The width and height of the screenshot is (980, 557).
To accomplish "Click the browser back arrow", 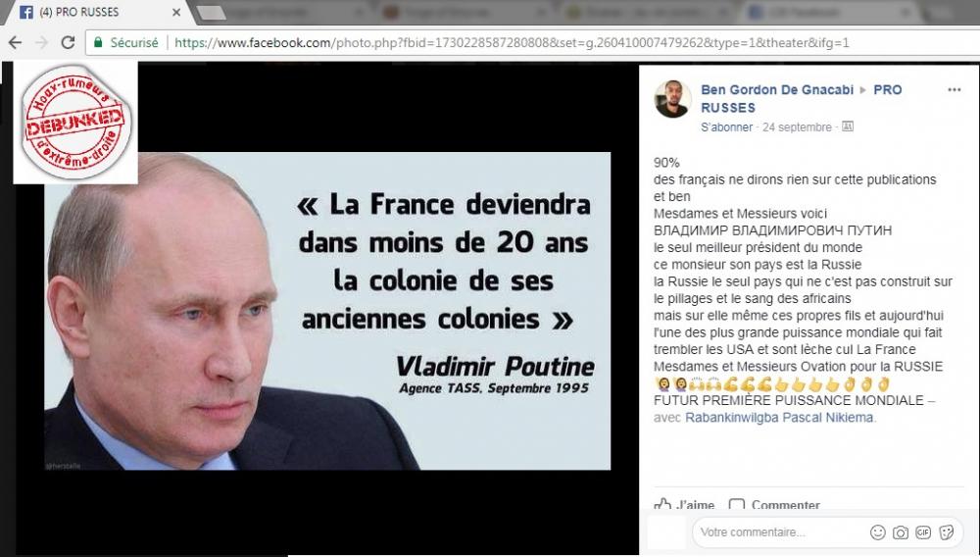I will point(15,42).
